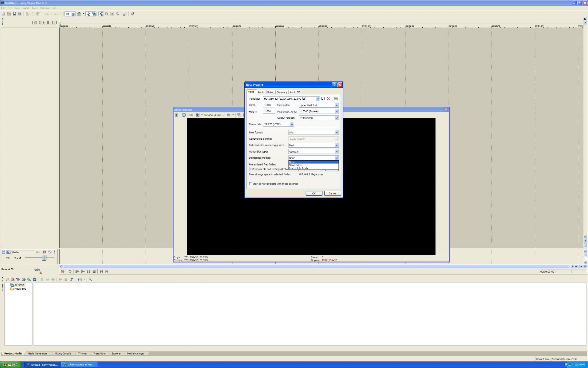Open the Transitions tab at bottom

99,353
